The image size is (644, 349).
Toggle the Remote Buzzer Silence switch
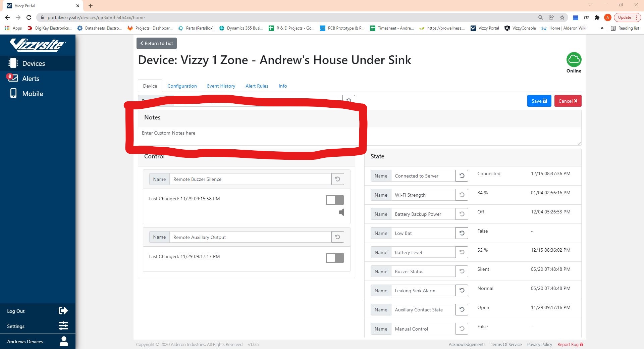335,200
